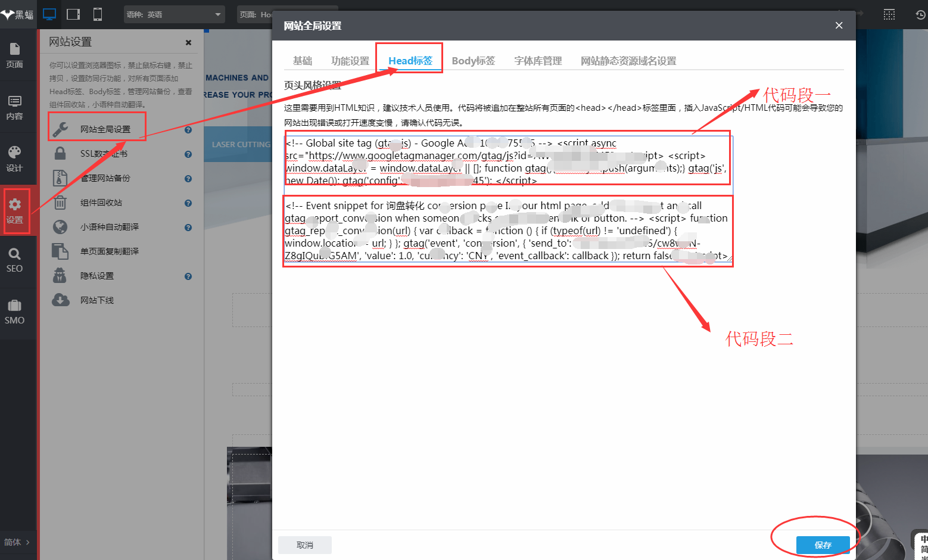This screenshot has height=560, width=928.
Task: Switch to desktop preview device icon
Action: point(49,14)
